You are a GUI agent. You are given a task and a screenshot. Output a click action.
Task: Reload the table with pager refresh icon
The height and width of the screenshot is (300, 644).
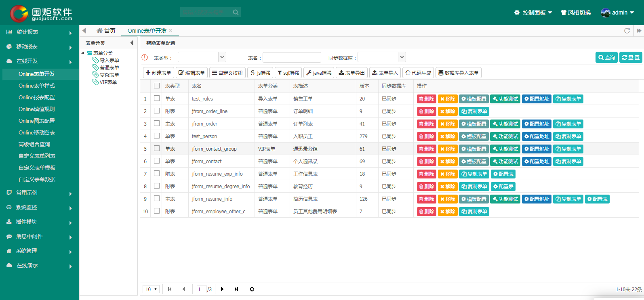click(252, 289)
